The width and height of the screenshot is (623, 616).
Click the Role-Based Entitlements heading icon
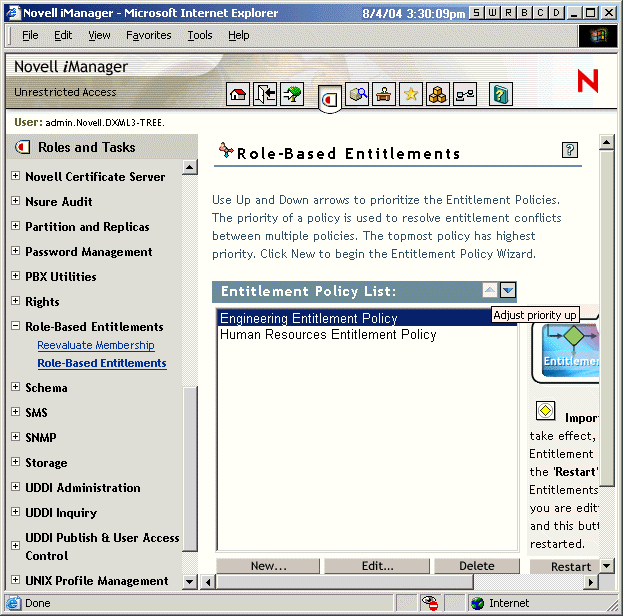pos(226,150)
